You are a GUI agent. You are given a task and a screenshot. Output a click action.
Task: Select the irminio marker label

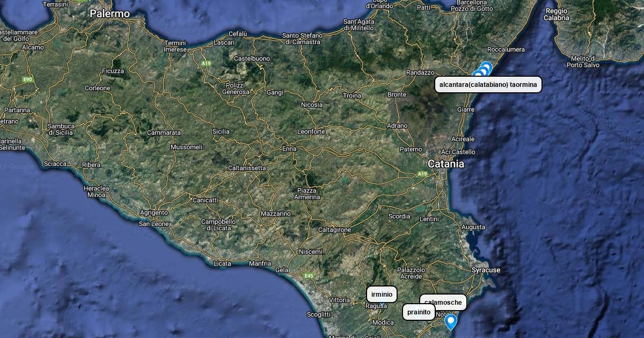coord(382,294)
